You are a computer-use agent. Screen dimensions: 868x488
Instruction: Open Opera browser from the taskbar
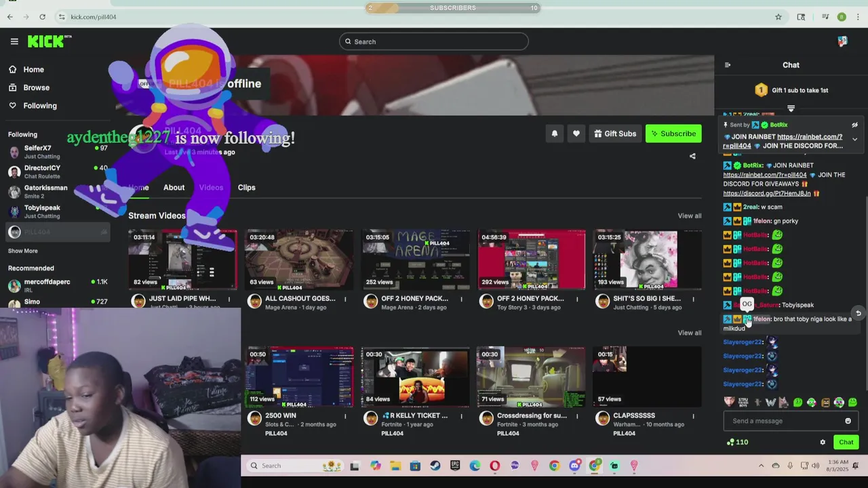[494, 466]
